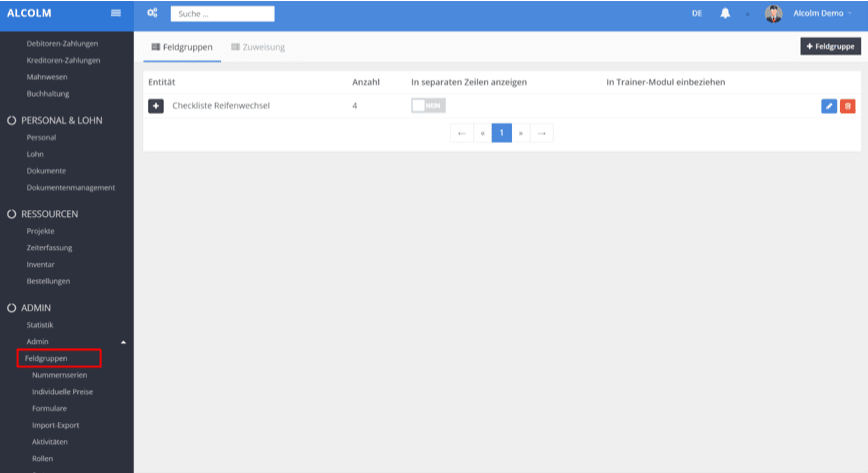Screen dimensions: 868x473
Task: Open Buchhaltung in sidebar
Action: pos(48,94)
